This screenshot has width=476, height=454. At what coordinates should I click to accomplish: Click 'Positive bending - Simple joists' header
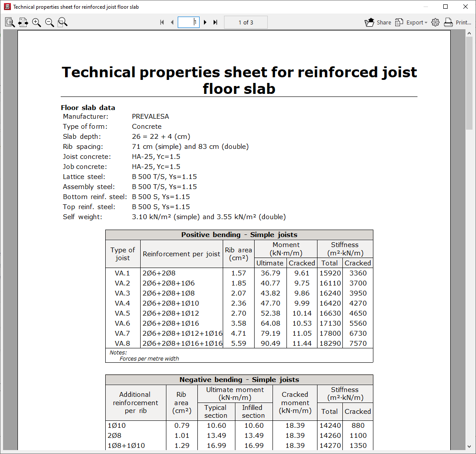(x=239, y=235)
